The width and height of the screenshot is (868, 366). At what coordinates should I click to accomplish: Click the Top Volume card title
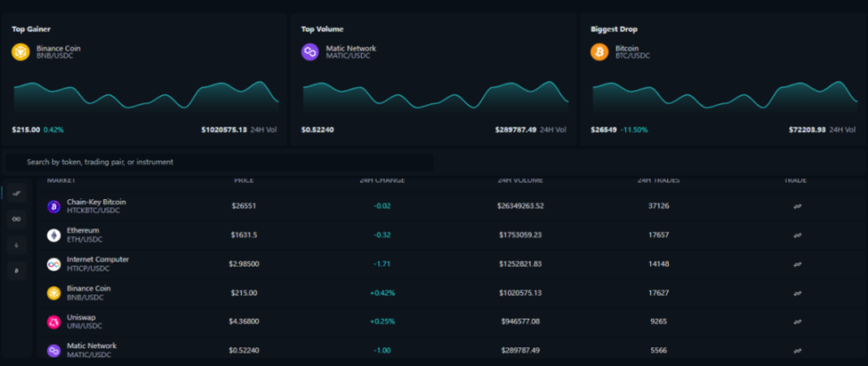point(322,29)
